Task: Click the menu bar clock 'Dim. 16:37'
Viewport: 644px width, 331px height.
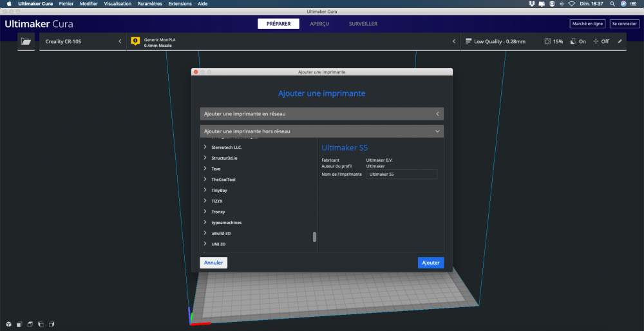Action: coord(592,4)
